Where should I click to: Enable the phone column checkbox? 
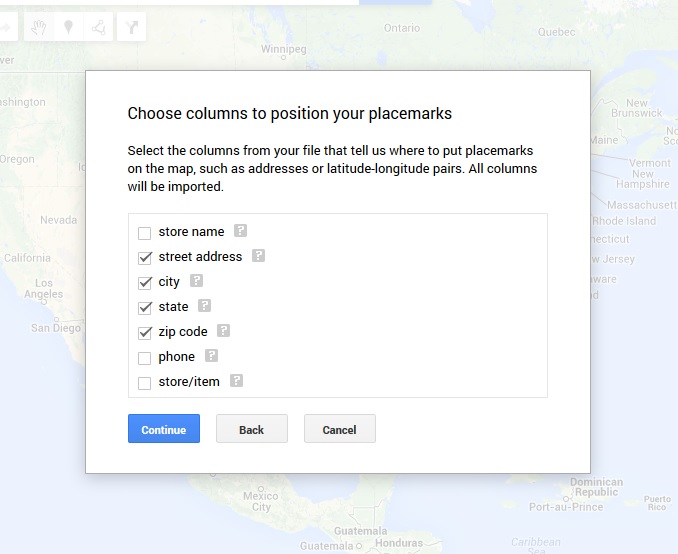[144, 358]
